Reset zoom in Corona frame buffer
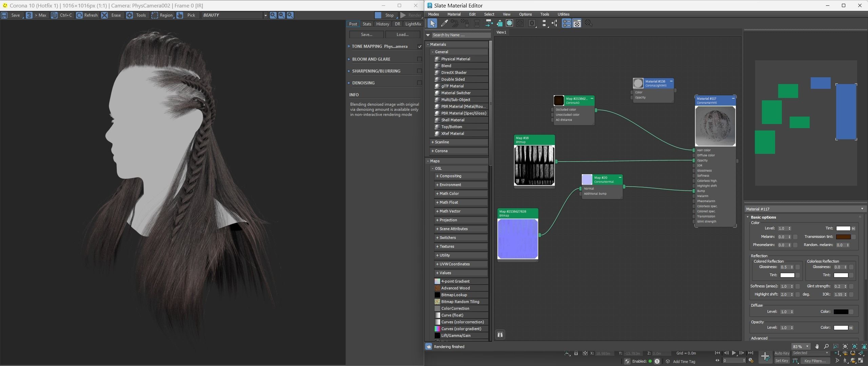The image size is (868, 366). (290, 15)
